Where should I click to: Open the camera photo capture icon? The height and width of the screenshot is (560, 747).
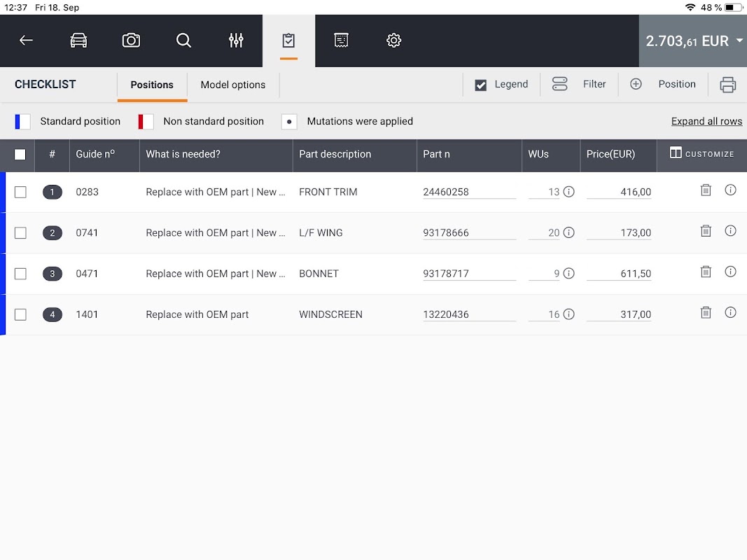[131, 41]
